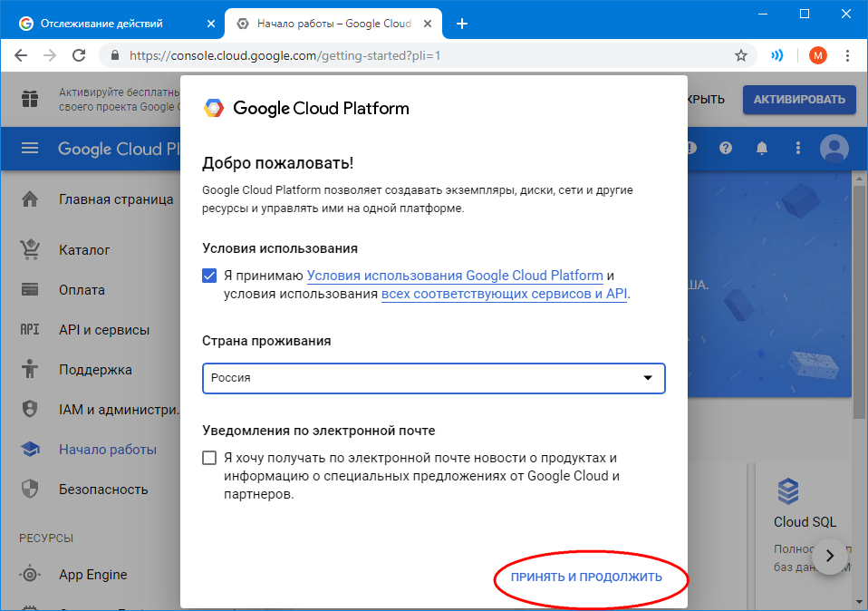Open Условия использования Google Cloud Platform link
This screenshot has width=868, height=611.
pos(455,276)
